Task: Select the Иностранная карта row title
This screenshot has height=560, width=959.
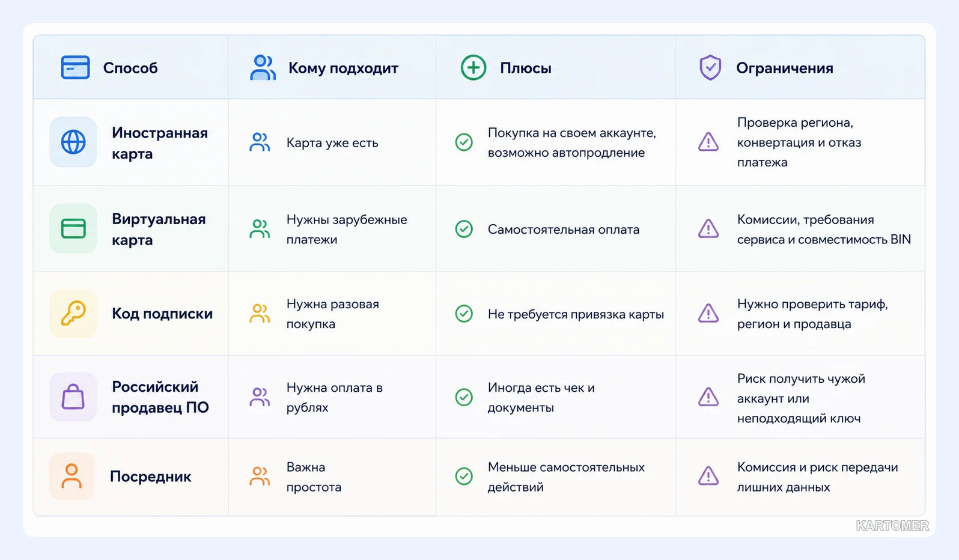Action: tap(160, 143)
